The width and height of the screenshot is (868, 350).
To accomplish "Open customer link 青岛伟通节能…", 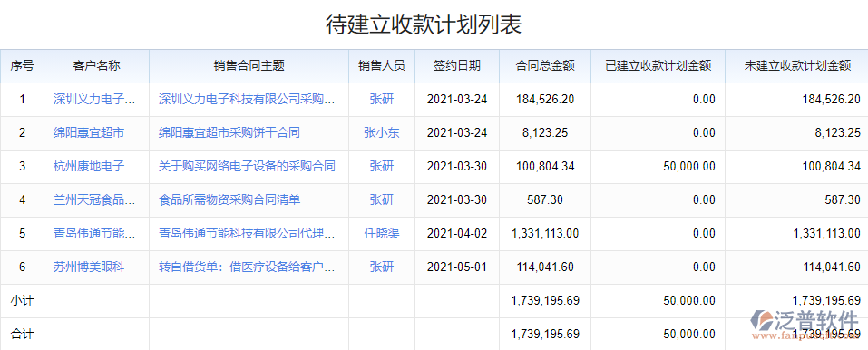I will [x=94, y=234].
